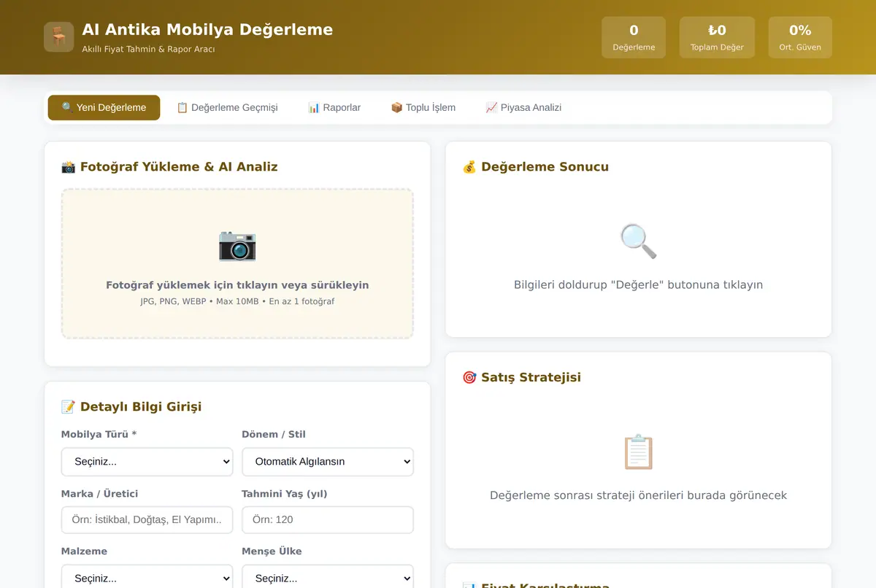
Task: Click the 'Değerleme sonrası strateji önerileri' message
Action: tap(639, 495)
